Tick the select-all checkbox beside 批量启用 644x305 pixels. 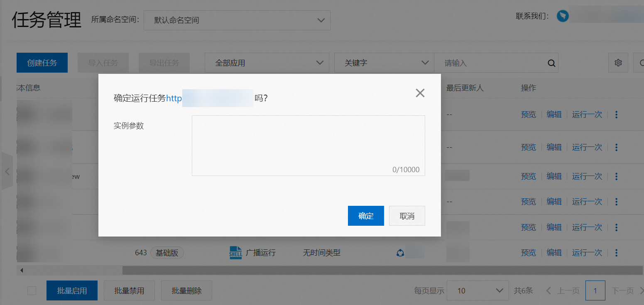pyautogui.click(x=32, y=290)
